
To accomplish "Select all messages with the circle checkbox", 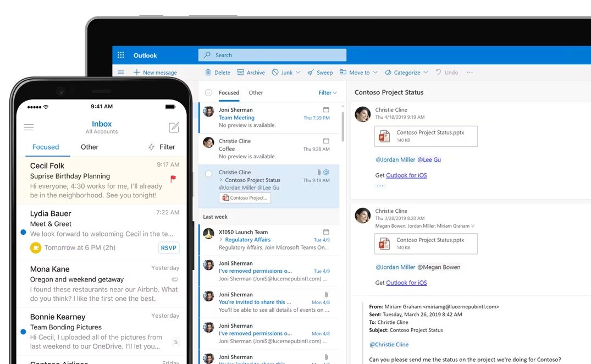I will click(x=209, y=92).
